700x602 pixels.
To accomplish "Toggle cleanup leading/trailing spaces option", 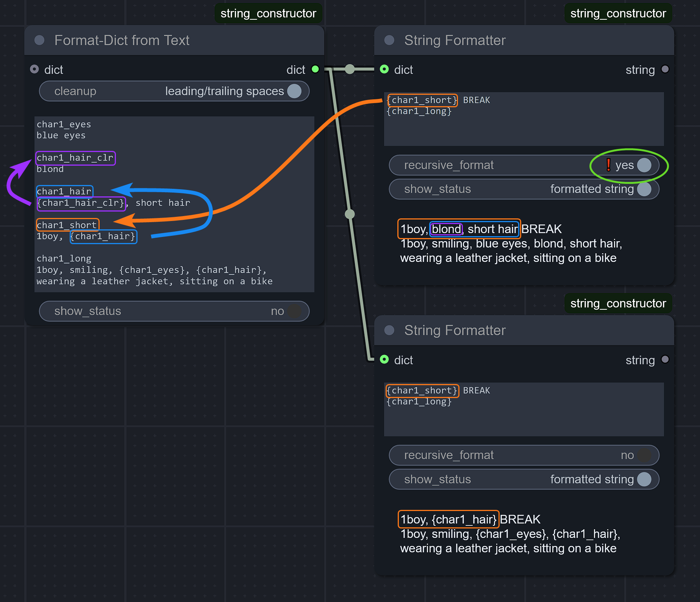I will click(174, 91).
